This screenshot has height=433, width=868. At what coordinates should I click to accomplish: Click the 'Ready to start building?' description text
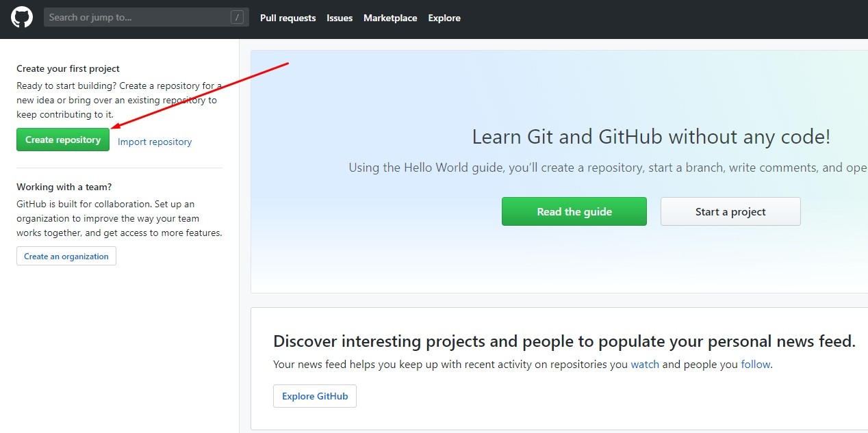coord(119,100)
